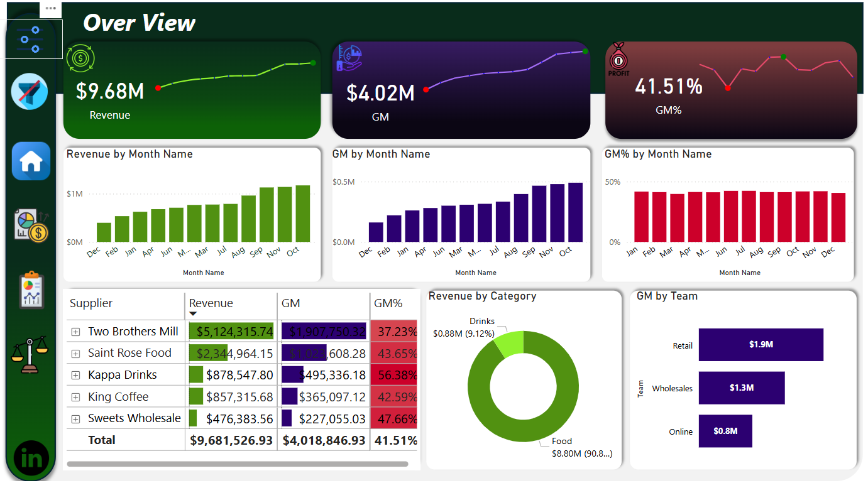This screenshot has height=483, width=868.
Task: Select the Drinks slice in donut chart
Action: 510,345
